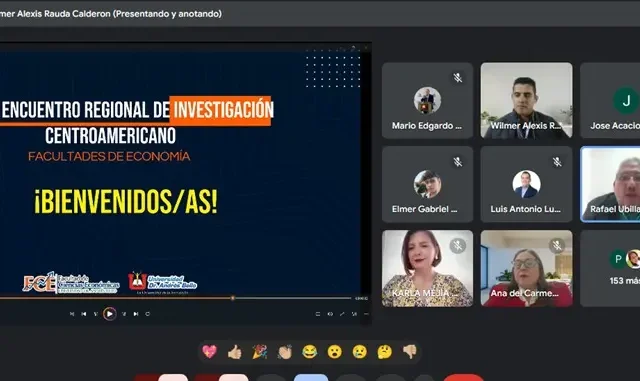This screenshot has height=381, width=640.
Task: Click the muted mic icon on Ana del Carmen's tile
Action: pos(557,245)
